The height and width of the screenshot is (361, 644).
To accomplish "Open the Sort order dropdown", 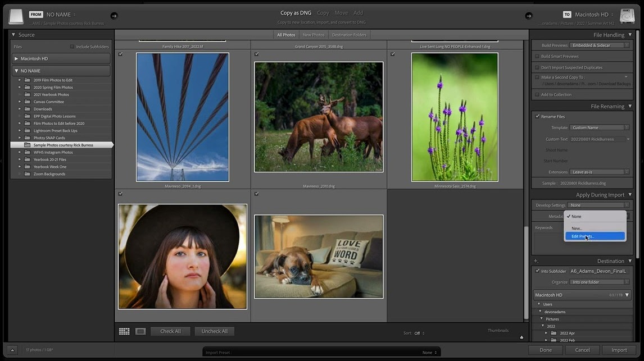I will [x=419, y=333].
